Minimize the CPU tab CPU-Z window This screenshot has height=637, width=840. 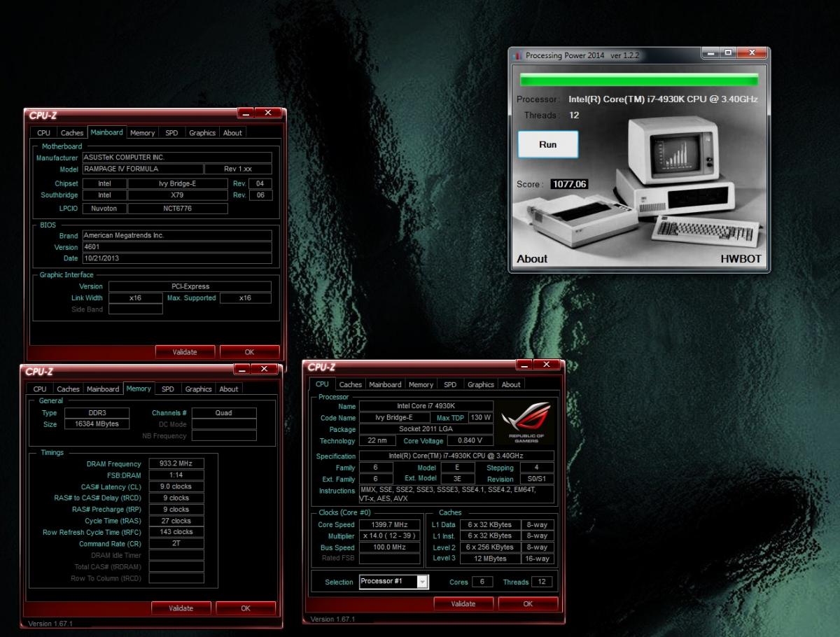coord(525,365)
